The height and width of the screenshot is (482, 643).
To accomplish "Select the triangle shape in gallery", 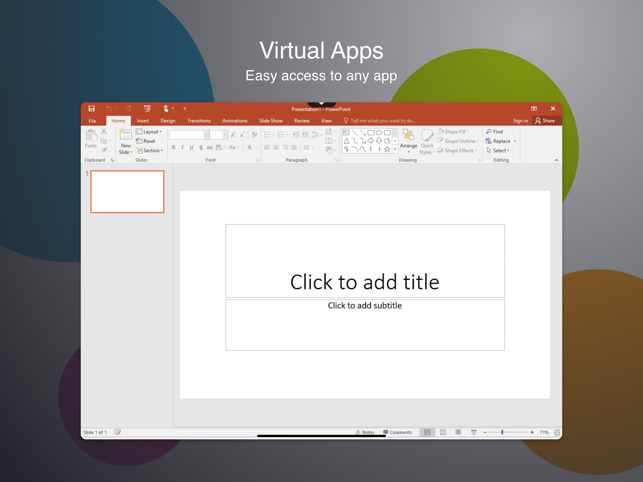I will pyautogui.click(x=347, y=141).
